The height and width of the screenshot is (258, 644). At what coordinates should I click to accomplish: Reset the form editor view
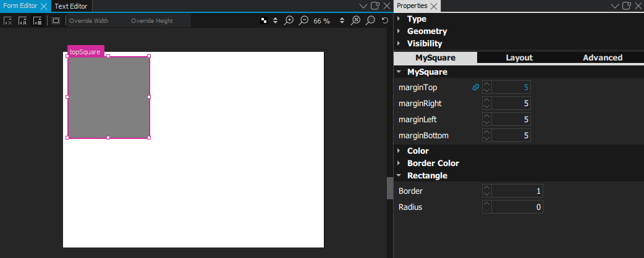tap(385, 20)
